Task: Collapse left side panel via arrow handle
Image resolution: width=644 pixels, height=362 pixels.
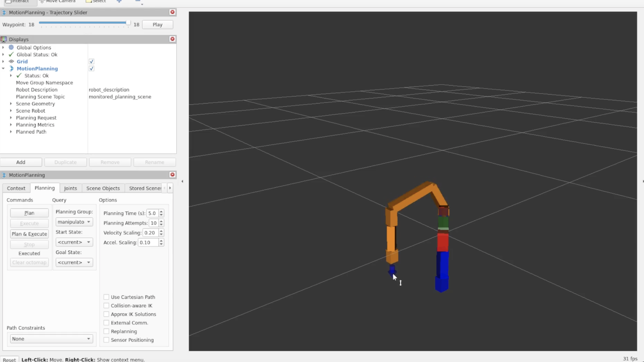Action: click(x=182, y=181)
